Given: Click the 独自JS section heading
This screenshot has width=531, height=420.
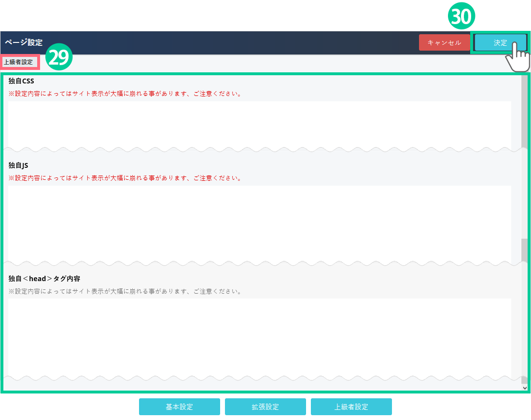Looking at the screenshot, I should (18, 165).
